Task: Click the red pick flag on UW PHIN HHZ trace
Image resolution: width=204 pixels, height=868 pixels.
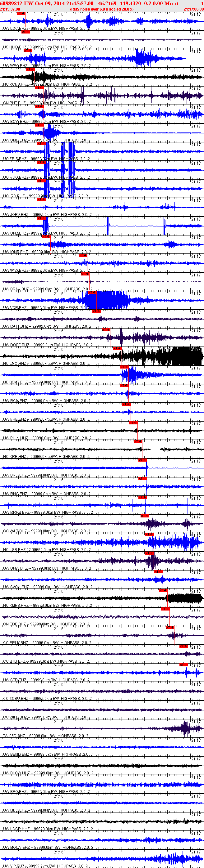Action: (133, 423)
